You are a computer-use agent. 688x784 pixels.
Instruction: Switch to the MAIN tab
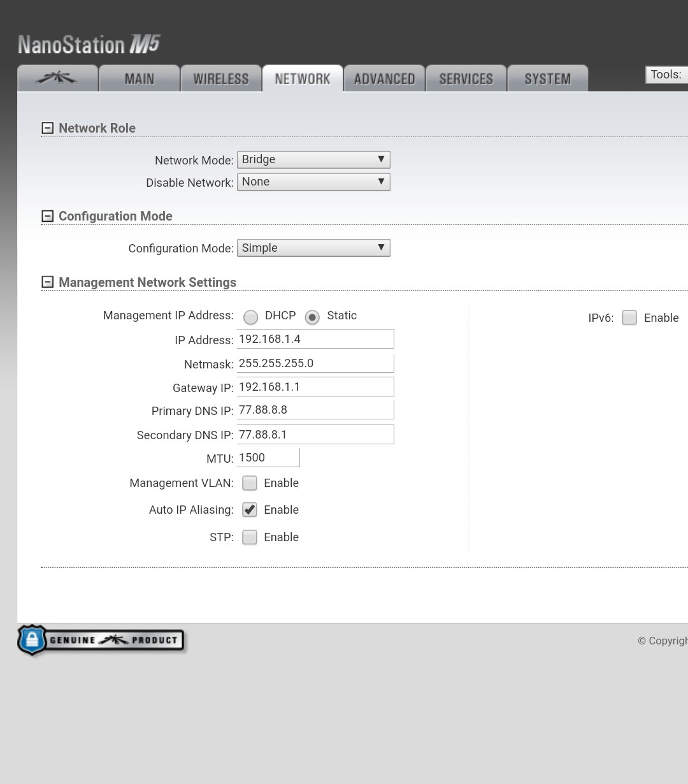[140, 78]
